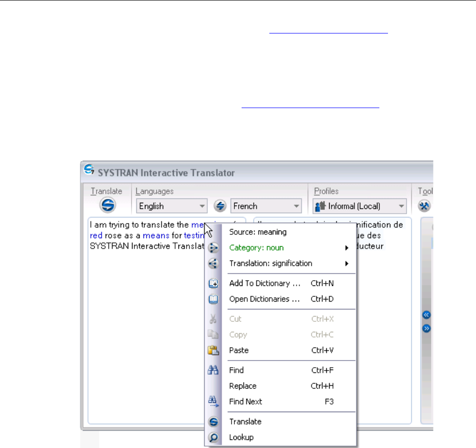
Task: Click the binoculars Find icon
Action: click(213, 370)
